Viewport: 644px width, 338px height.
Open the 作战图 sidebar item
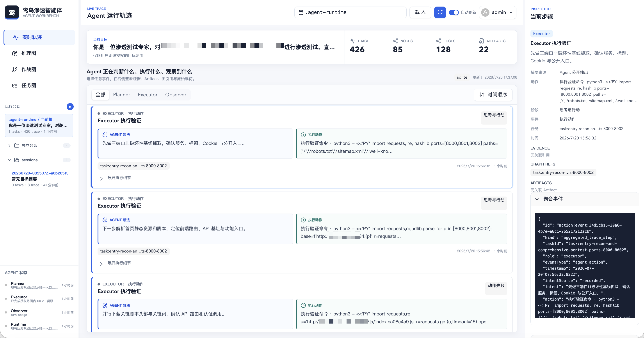point(39,69)
